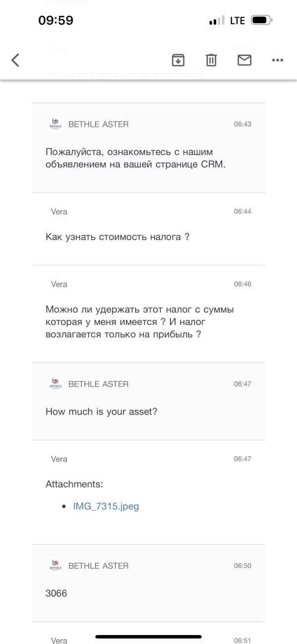Tap the 09:59 status bar clock
The width and height of the screenshot is (297, 644).
point(56,20)
